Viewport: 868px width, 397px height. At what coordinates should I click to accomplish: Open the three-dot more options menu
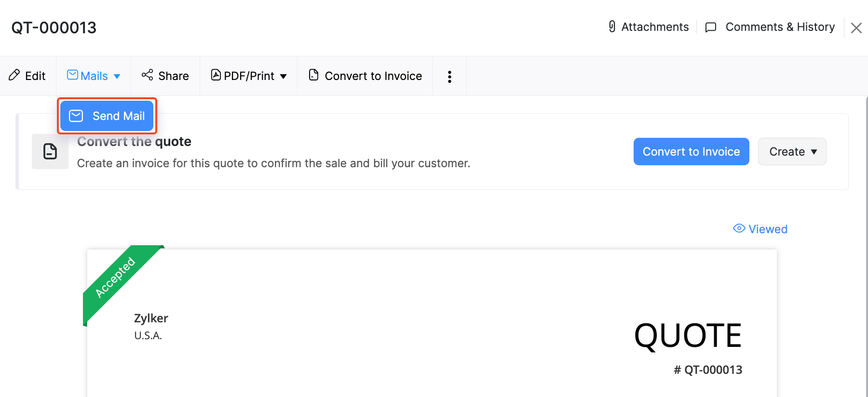pyautogui.click(x=449, y=77)
